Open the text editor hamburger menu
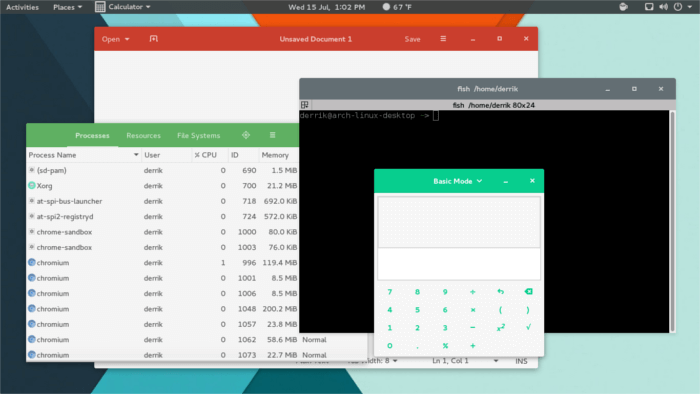 pyautogui.click(x=443, y=39)
